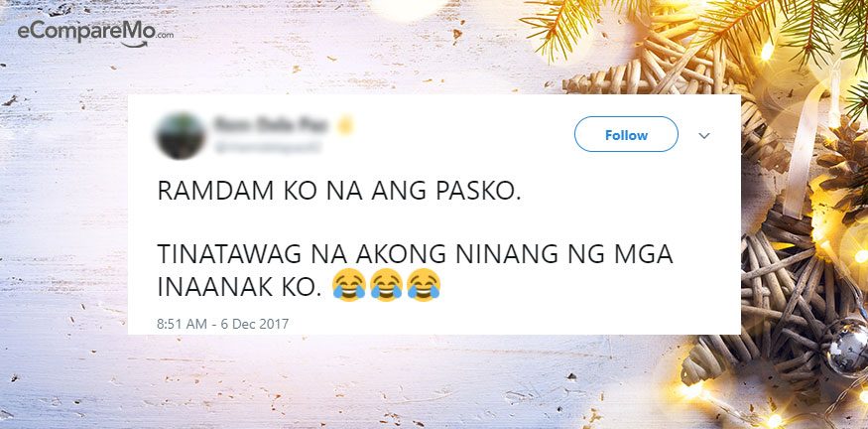868x429 pixels.
Task: Click the yellow badge beside the name
Action: (x=345, y=126)
